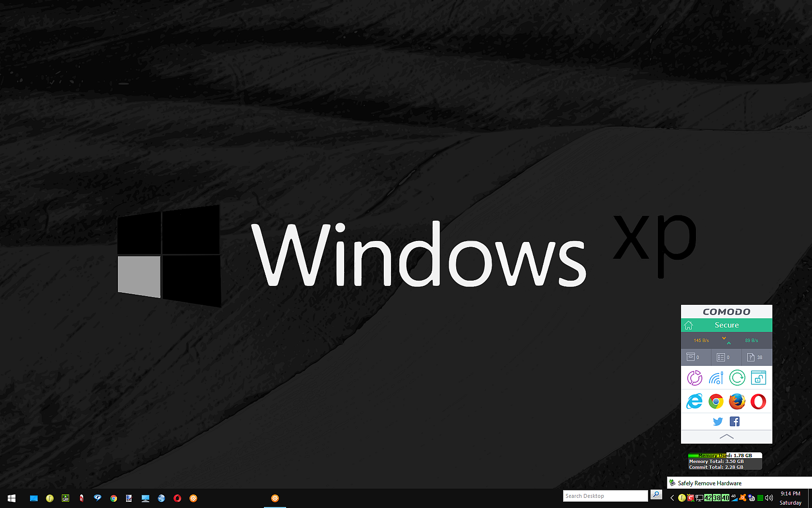This screenshot has width=812, height=508.
Task: Click the Safely Remove Hardware popup
Action: (x=739, y=483)
